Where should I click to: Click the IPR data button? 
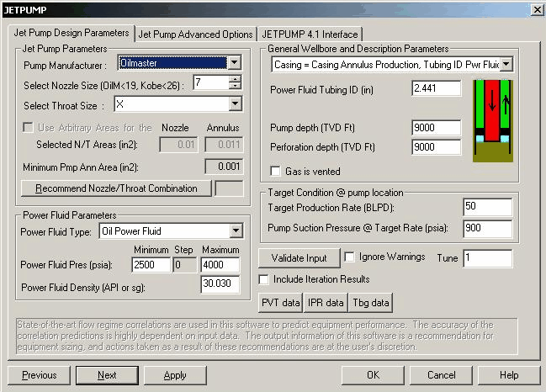pyautogui.click(x=323, y=302)
